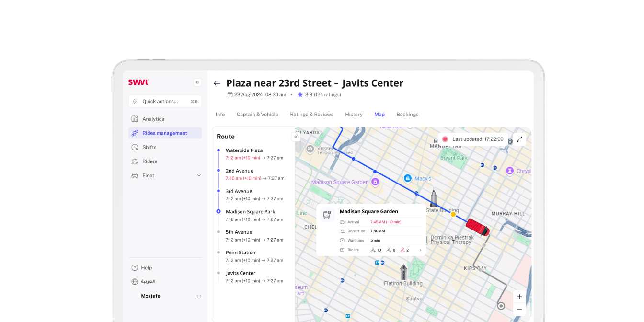Switch to the Bookings tab
The image size is (644, 322).
[x=407, y=115]
